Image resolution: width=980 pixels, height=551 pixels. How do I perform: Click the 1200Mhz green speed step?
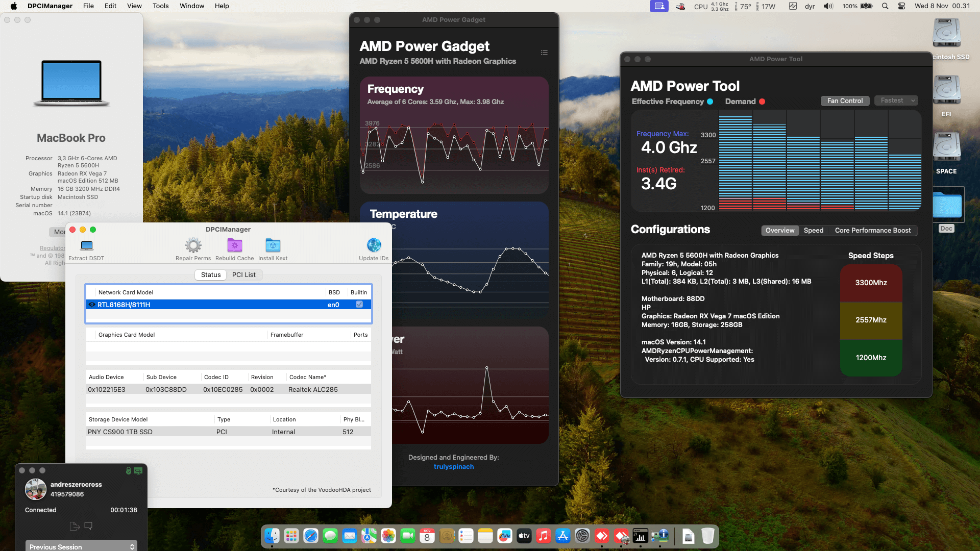click(871, 358)
